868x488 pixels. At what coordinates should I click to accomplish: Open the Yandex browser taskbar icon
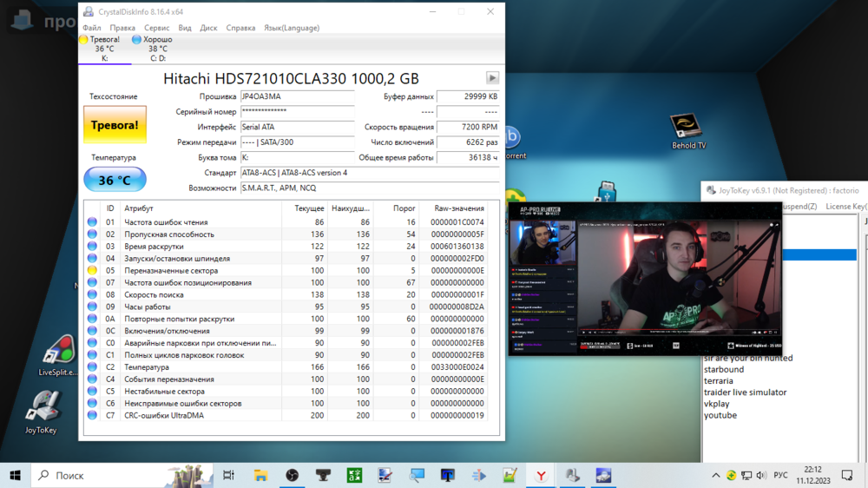pyautogui.click(x=540, y=475)
